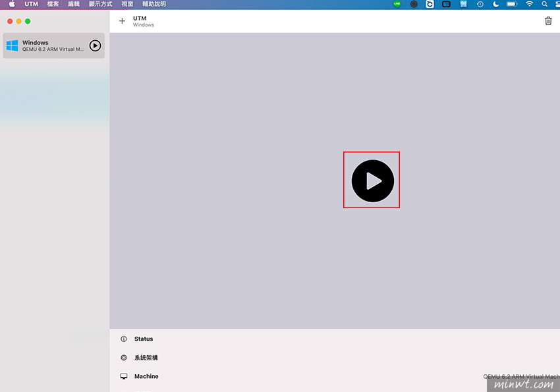Click the LINE icon in the menu bar
The width and height of the screenshot is (560, 392).
point(397,5)
